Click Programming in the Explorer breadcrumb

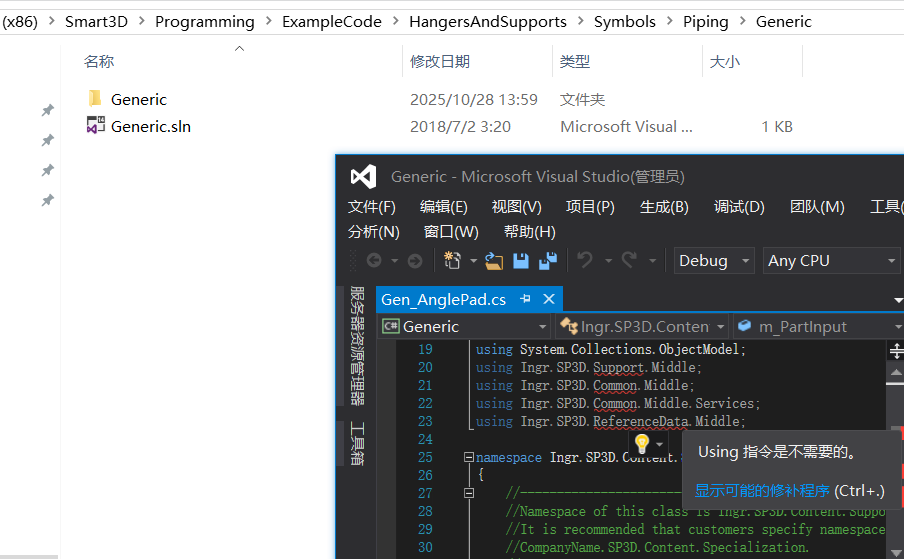pos(205,22)
